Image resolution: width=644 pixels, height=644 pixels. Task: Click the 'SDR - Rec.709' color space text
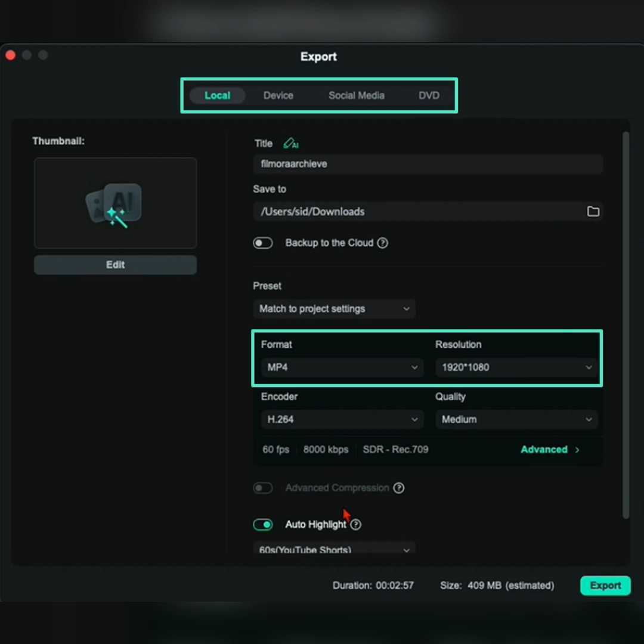pyautogui.click(x=395, y=450)
